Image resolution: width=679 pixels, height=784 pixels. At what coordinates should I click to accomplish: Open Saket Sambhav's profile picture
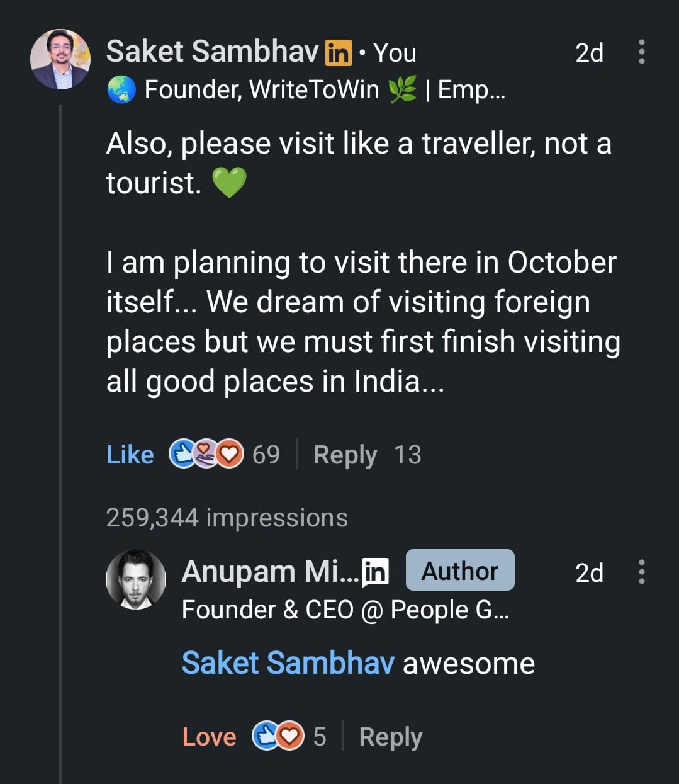60,59
